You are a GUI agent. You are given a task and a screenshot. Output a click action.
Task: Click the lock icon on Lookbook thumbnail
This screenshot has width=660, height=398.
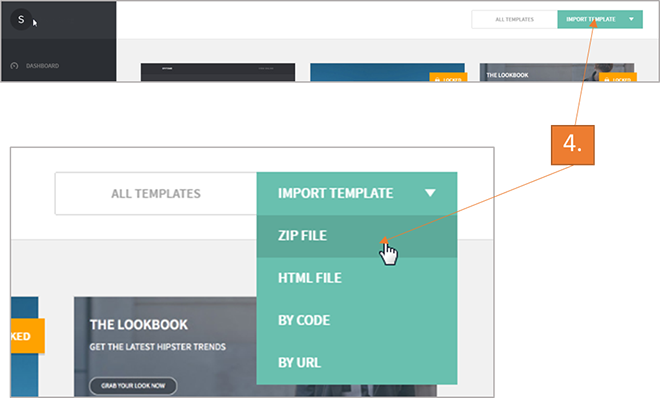(x=607, y=79)
